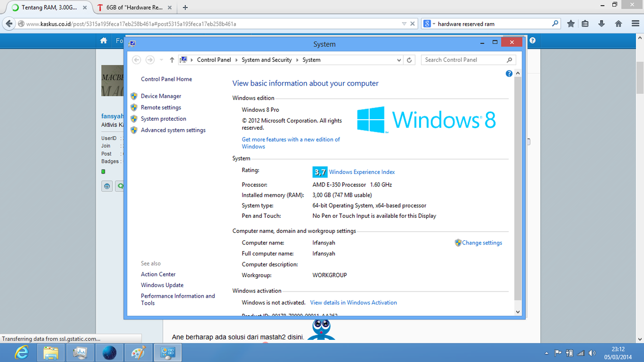The image size is (644, 362).
Task: Open Remote settings link
Action: (161, 108)
